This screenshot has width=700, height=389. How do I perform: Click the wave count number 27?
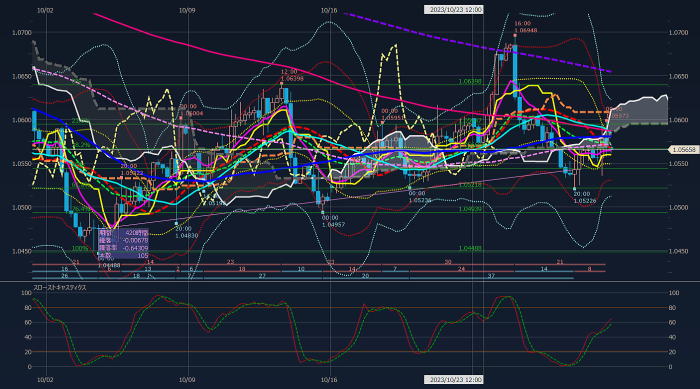point(262,276)
